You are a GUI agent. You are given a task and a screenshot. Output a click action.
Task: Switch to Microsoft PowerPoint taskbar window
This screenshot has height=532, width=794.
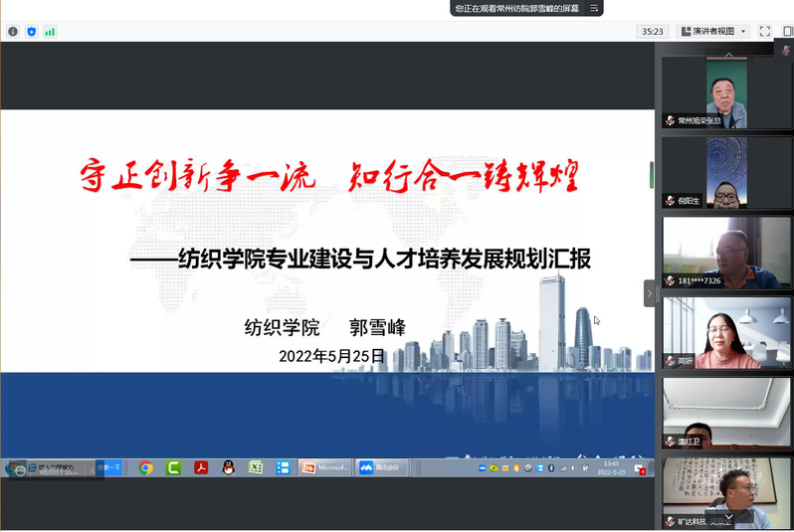click(324, 467)
